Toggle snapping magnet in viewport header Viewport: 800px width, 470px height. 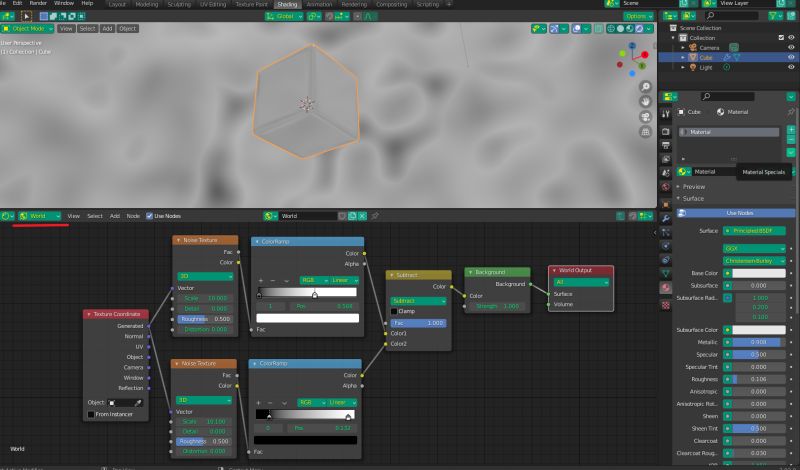point(330,16)
